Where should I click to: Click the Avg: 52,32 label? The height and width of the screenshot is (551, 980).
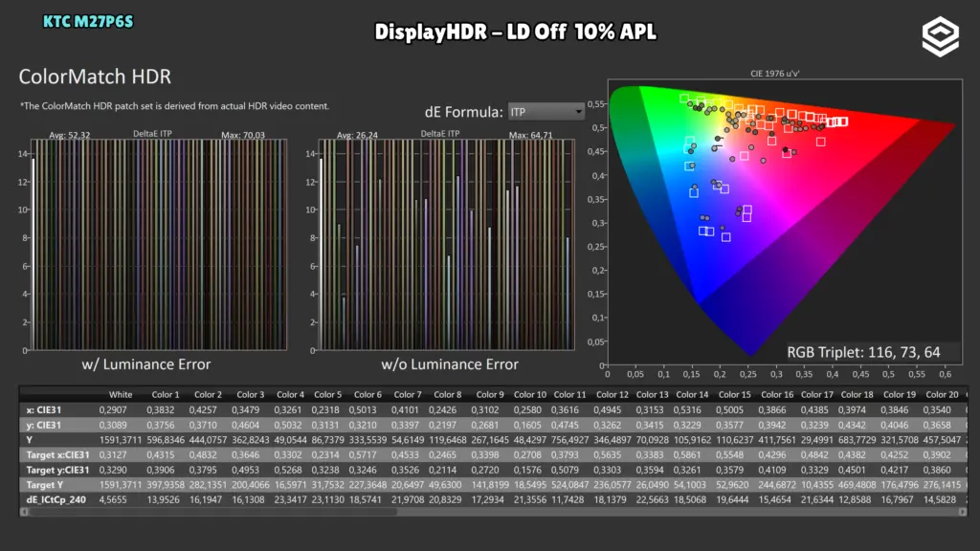69,135
